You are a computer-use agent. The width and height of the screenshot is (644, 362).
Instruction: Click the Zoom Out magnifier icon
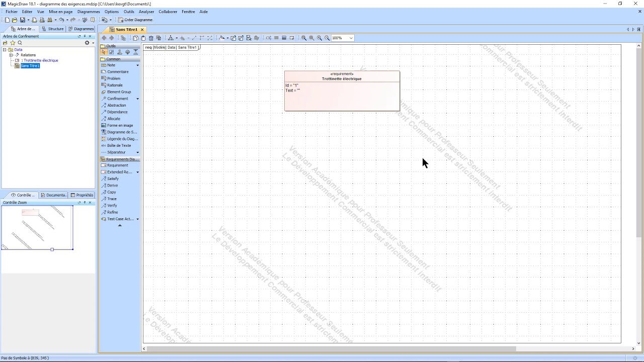click(327, 38)
